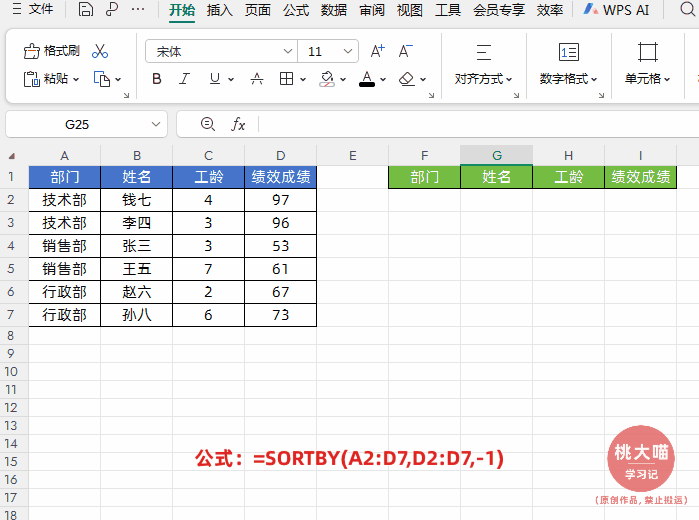The width and height of the screenshot is (699, 520).
Task: Apply the black font color A
Action: [367, 79]
